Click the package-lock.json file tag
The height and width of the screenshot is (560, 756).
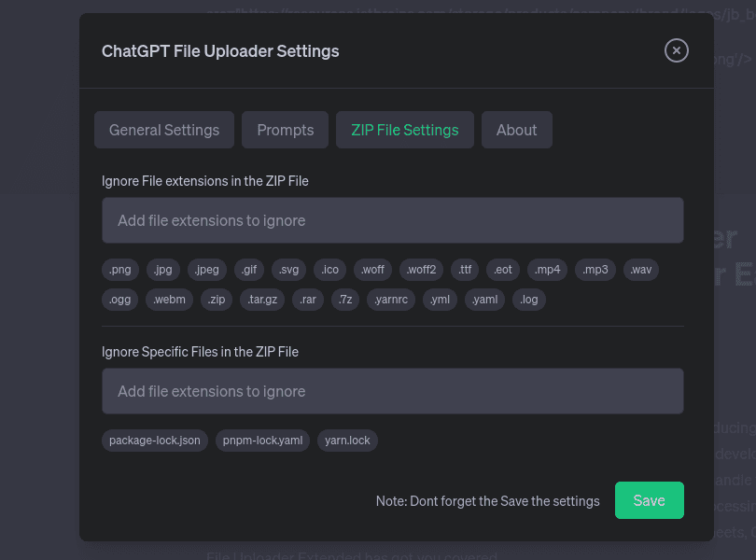155,441
